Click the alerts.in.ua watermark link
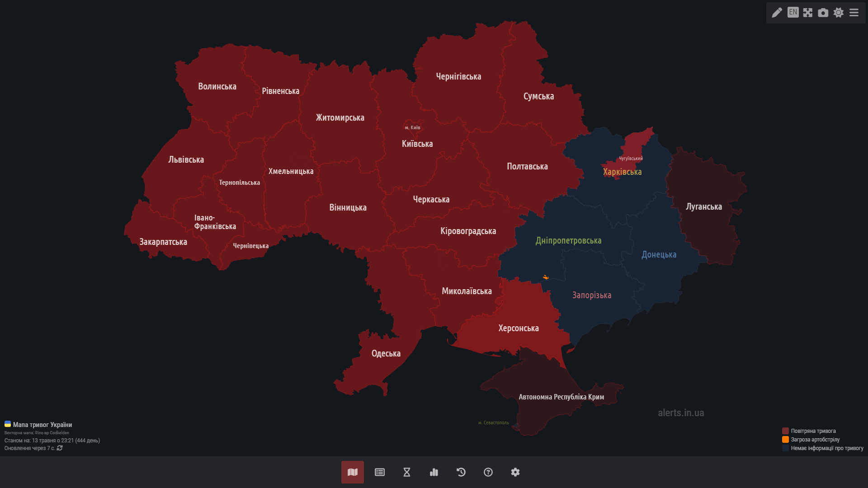This screenshot has width=868, height=488. tap(680, 413)
